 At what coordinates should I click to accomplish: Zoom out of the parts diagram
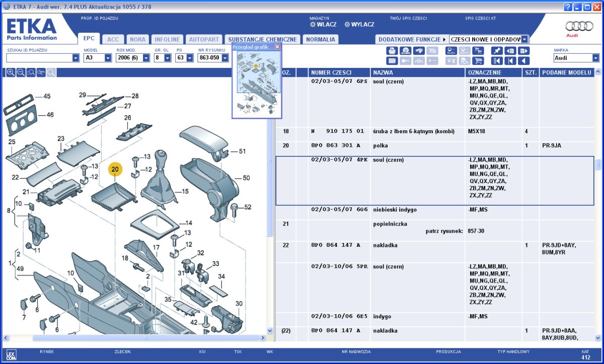pos(21,72)
